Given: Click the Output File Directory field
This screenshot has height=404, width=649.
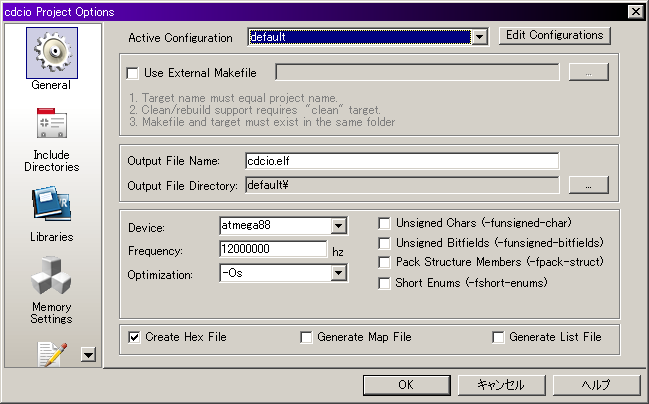Looking at the screenshot, I should click(x=402, y=185).
